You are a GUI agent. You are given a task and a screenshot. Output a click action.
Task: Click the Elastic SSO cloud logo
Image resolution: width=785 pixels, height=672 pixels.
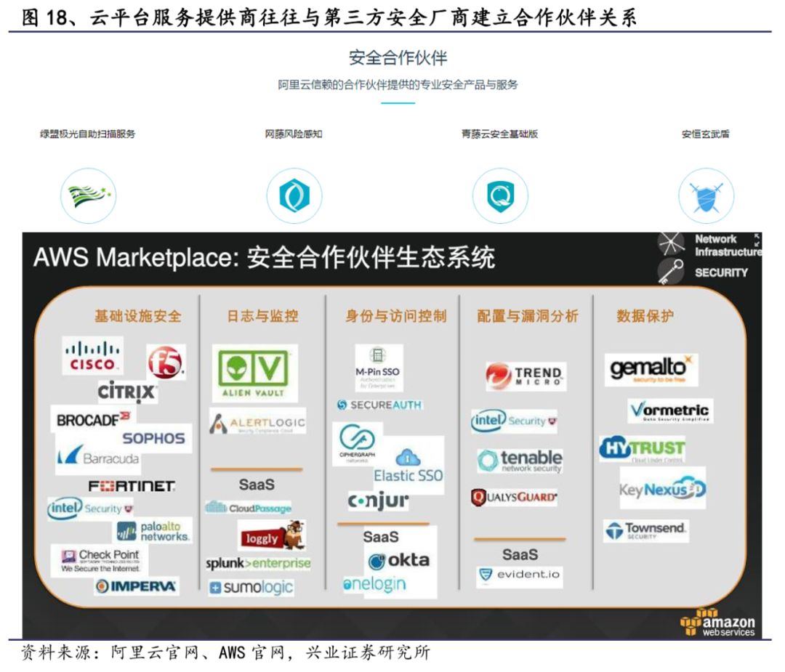[x=408, y=466]
